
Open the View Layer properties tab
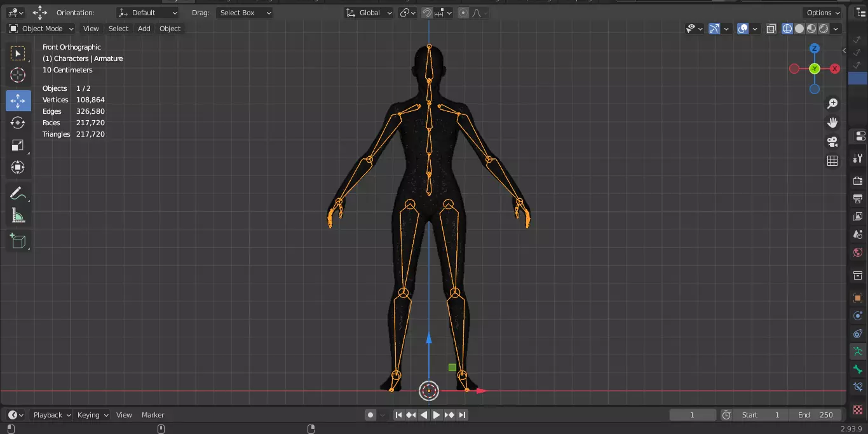pyautogui.click(x=858, y=217)
